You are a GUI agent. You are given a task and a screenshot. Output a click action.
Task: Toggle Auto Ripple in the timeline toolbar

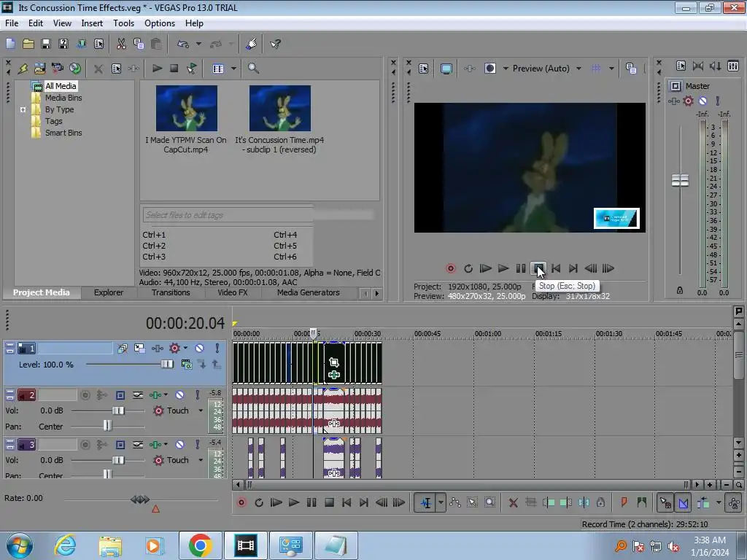(704, 502)
